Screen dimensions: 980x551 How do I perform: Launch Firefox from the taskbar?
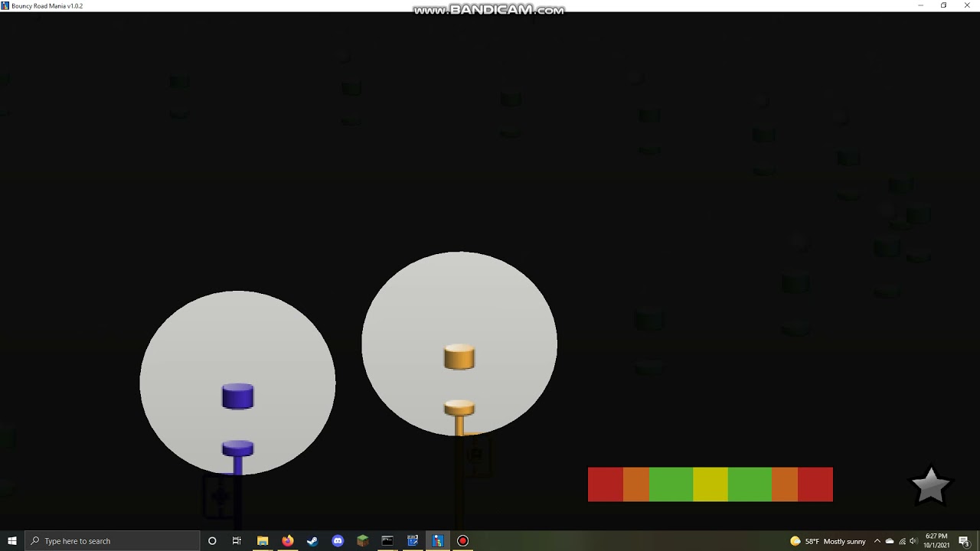point(288,541)
